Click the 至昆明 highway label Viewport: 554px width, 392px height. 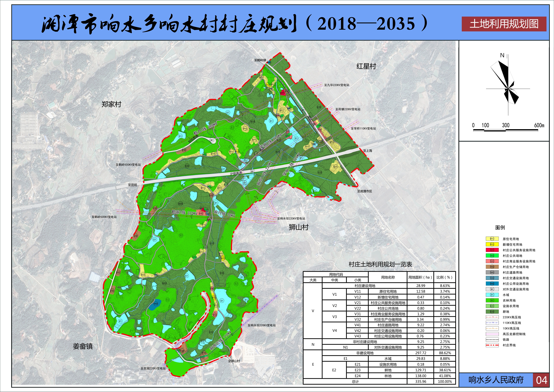point(132,185)
